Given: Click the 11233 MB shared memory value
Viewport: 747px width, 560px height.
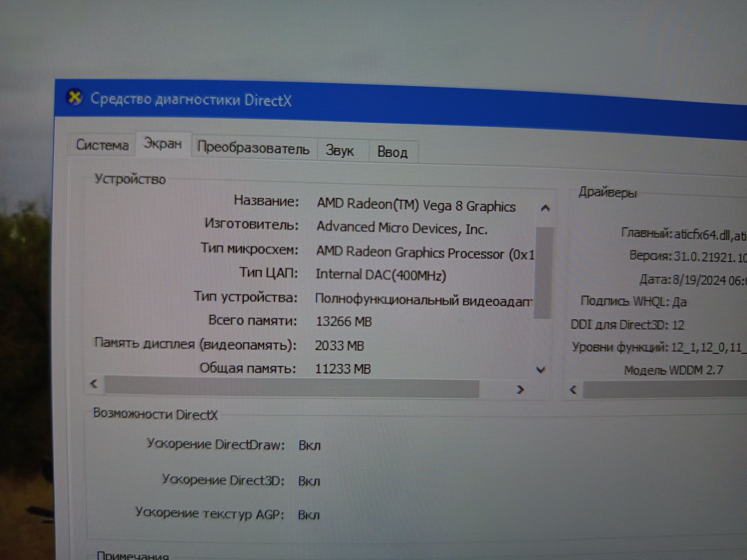Looking at the screenshot, I should 342,369.
